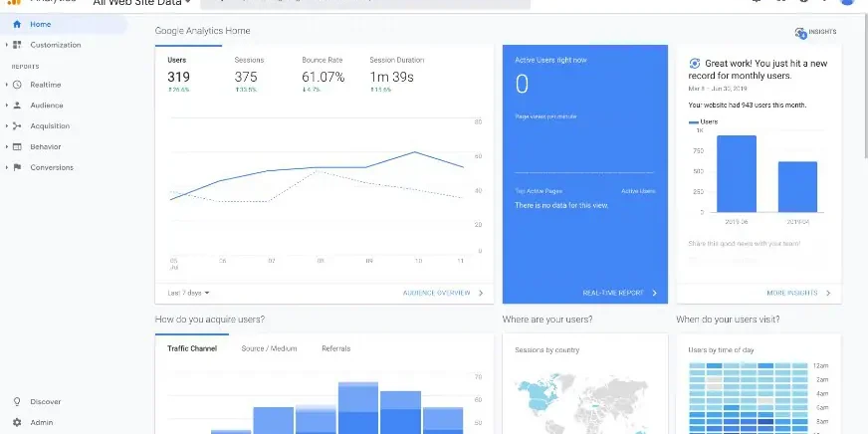
Task: Click the 'Google Analytics Home' heading
Action: pyautogui.click(x=202, y=31)
